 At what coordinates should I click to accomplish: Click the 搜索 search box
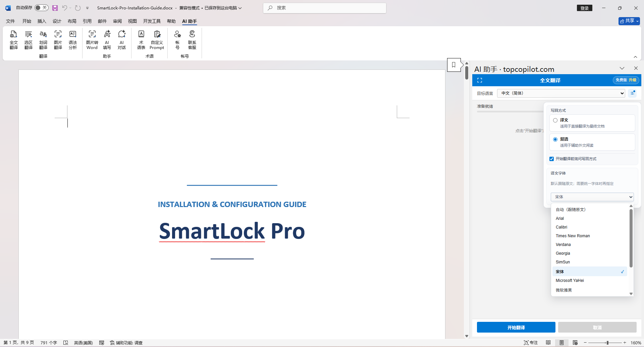point(325,8)
